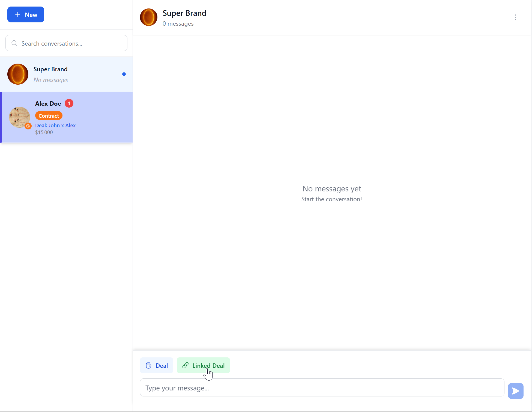The image size is (532, 412).
Task: Open the Alex Doe conversation
Action: point(67,117)
